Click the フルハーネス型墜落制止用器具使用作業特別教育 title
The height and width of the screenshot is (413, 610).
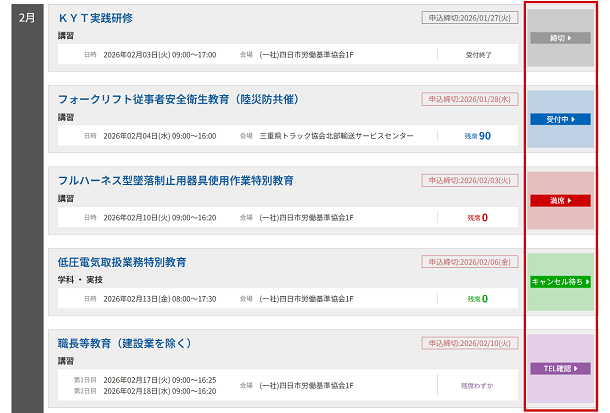point(189,180)
